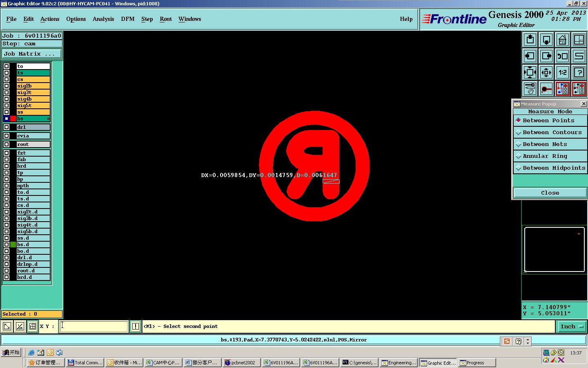Click the exclamation mark icon
588x368 pixels.
click(136, 326)
